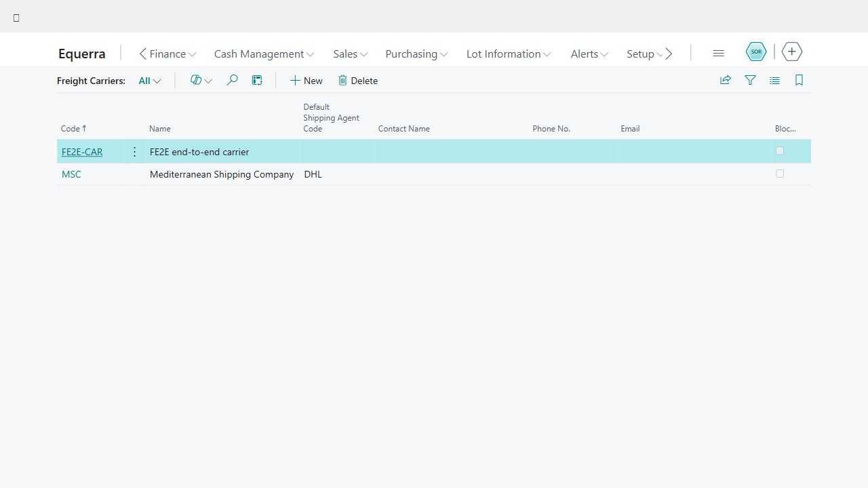Create a New freight carrier

307,81
